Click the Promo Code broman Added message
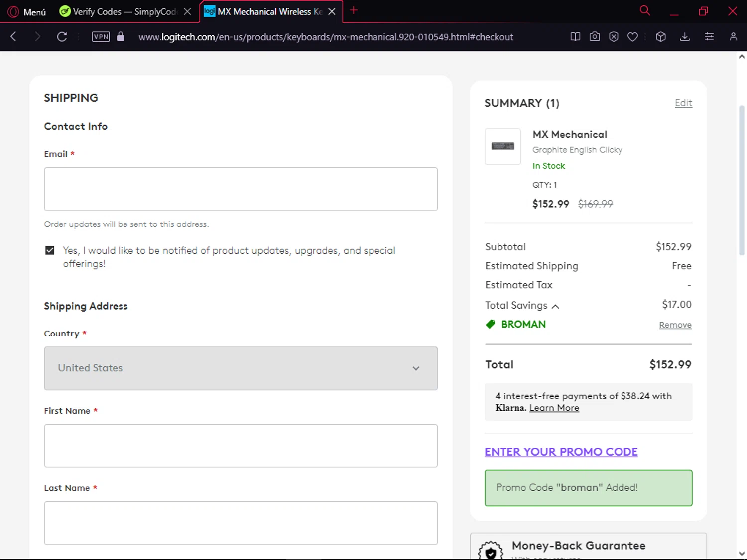Screen dimensions: 747x560 (x=588, y=488)
